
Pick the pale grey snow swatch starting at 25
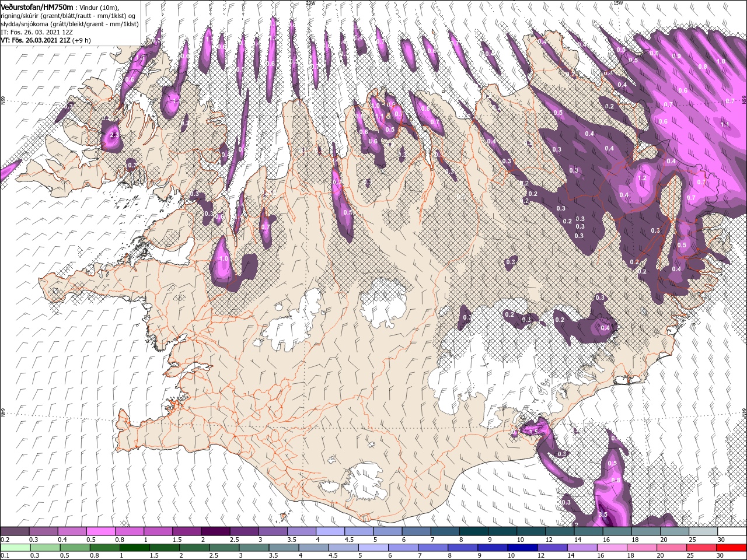coord(703,531)
